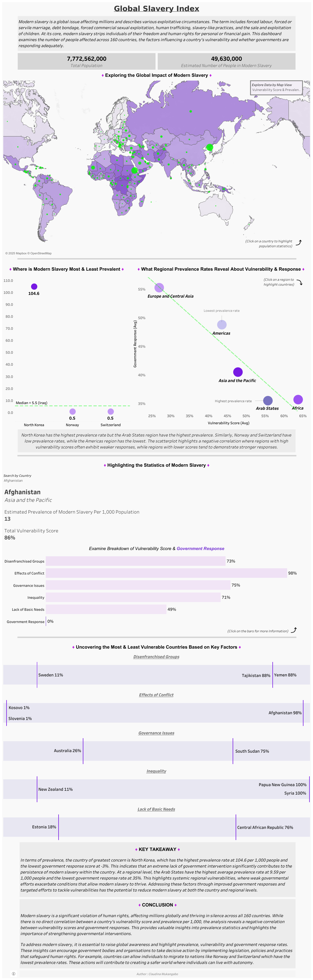Click the Effects of Conflict 98% bar
The height and width of the screenshot is (980, 313).
pos(166,573)
